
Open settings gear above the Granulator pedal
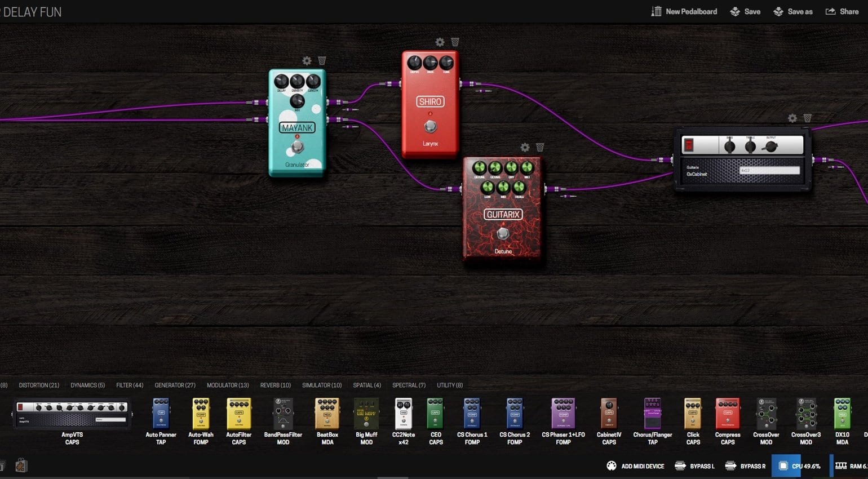click(307, 61)
